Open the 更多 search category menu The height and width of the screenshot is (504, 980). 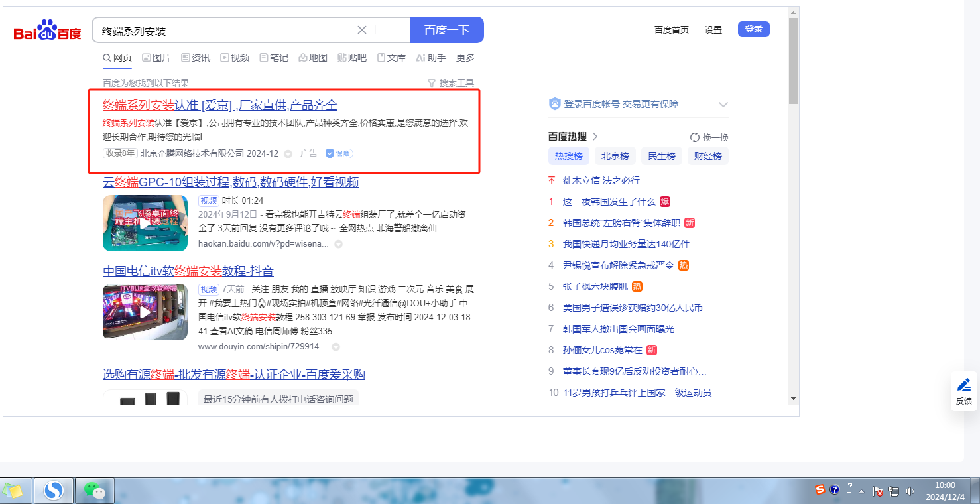click(465, 58)
